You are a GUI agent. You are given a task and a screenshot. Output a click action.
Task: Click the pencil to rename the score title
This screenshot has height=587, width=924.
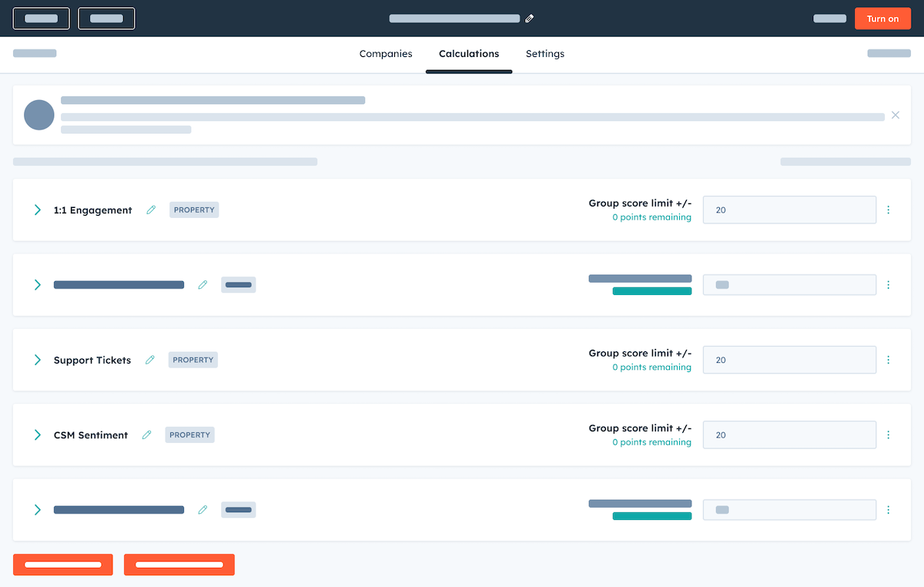click(529, 18)
